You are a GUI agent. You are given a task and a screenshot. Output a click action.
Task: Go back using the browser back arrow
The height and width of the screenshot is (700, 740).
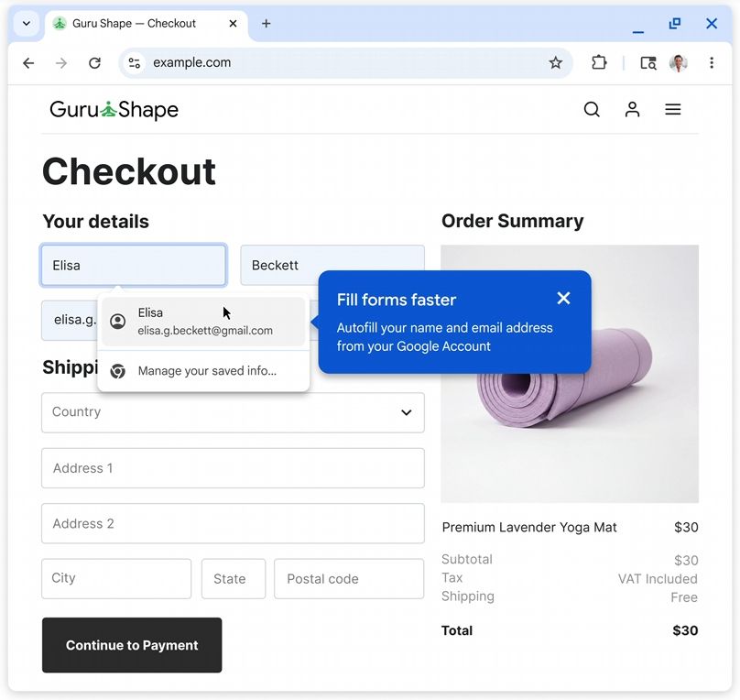(x=28, y=63)
